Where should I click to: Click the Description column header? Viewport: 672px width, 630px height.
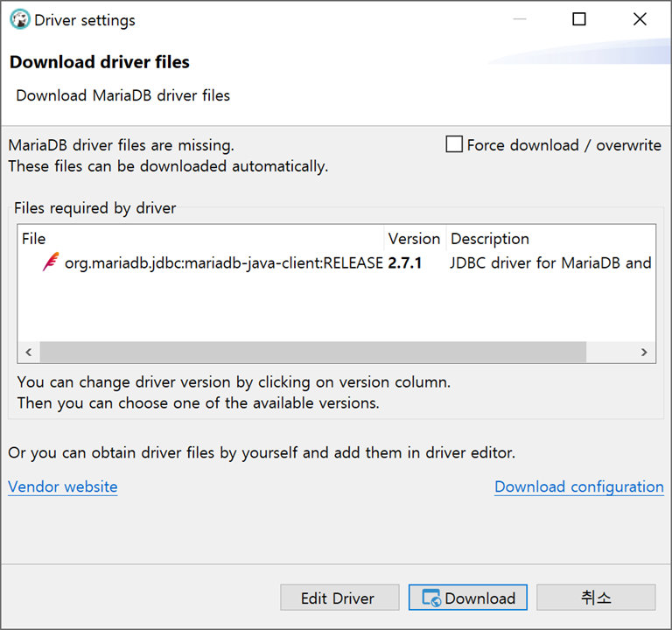click(550, 239)
